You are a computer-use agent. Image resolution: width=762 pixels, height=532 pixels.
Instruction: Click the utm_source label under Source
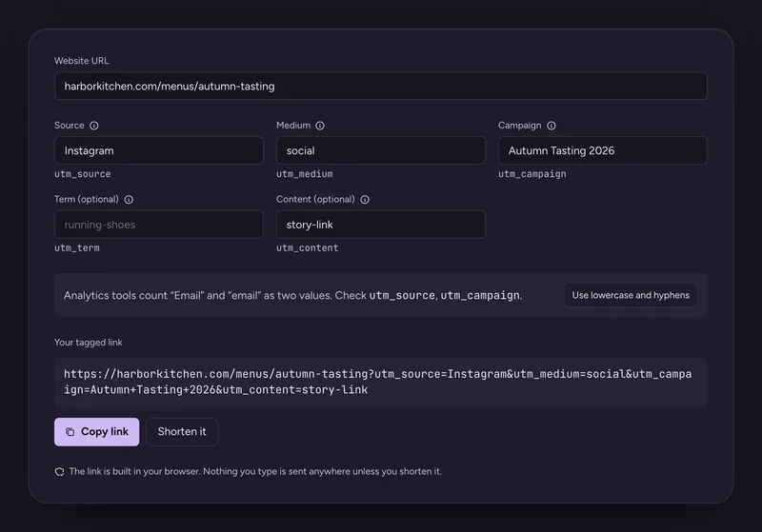[x=83, y=174]
